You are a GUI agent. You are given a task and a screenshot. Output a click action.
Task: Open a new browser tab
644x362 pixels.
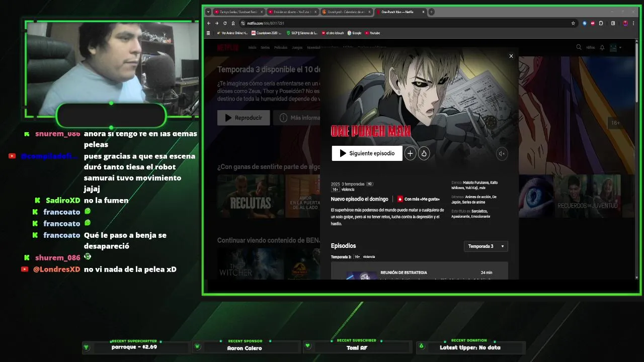tap(431, 12)
